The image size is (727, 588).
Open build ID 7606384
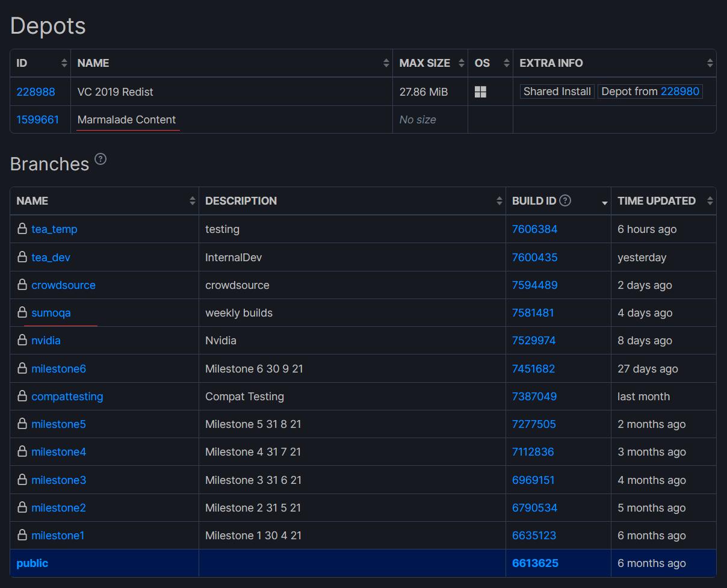(534, 229)
